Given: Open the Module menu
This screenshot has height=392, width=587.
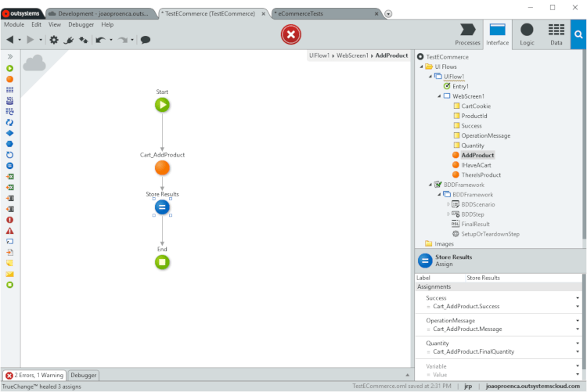Looking at the screenshot, I should click(x=14, y=24).
